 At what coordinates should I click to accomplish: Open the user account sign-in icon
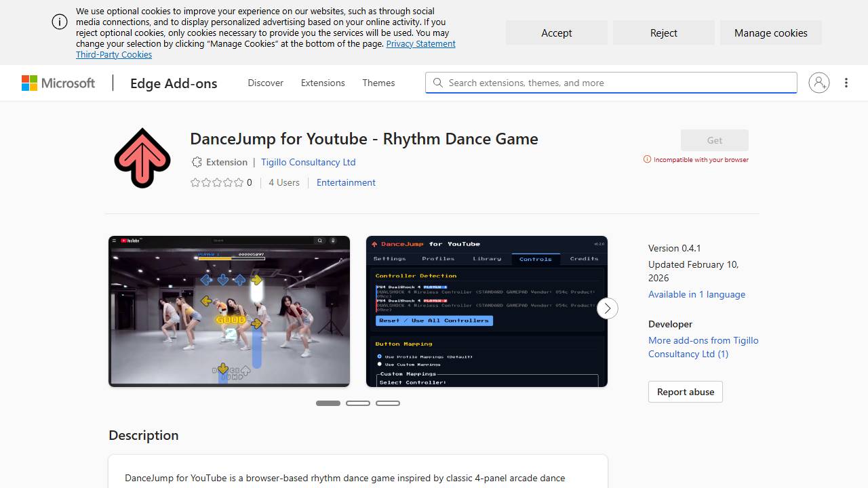(819, 83)
